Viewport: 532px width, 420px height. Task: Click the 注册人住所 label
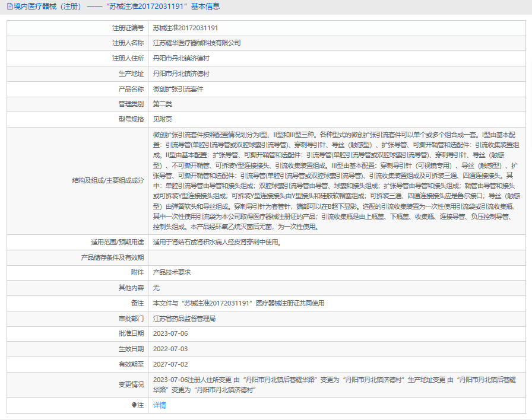coord(128,58)
